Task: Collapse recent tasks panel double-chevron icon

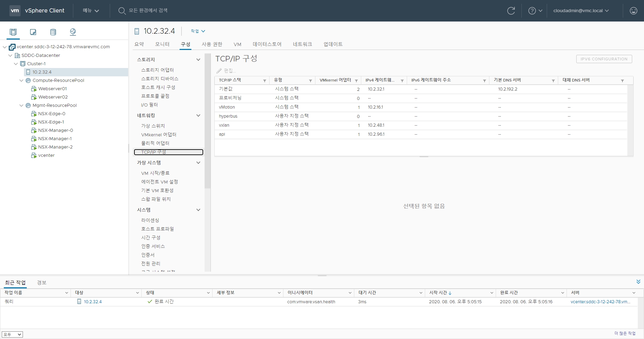Action: pyautogui.click(x=638, y=282)
